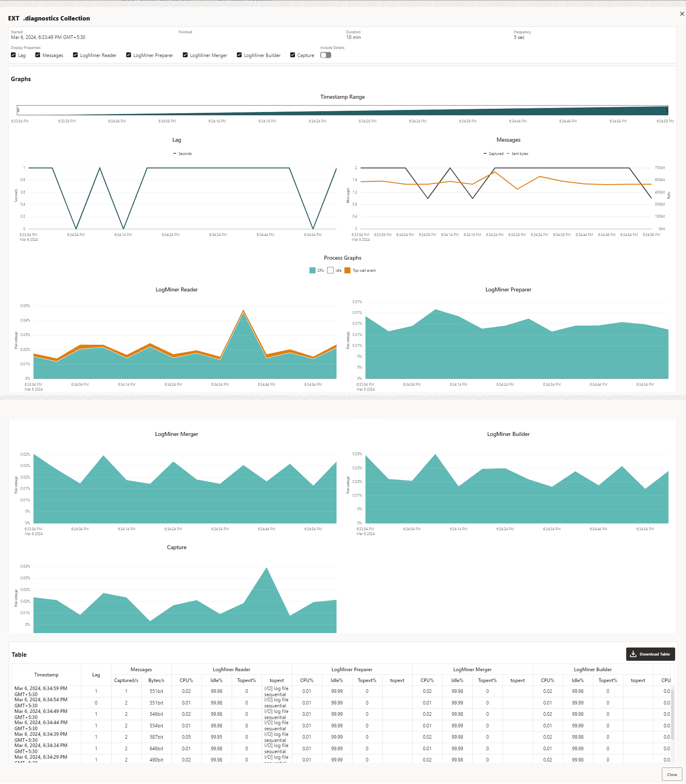Uncheck the LogMiner Preparer display property
Viewport: 686px width, 784px height.
pos(128,55)
